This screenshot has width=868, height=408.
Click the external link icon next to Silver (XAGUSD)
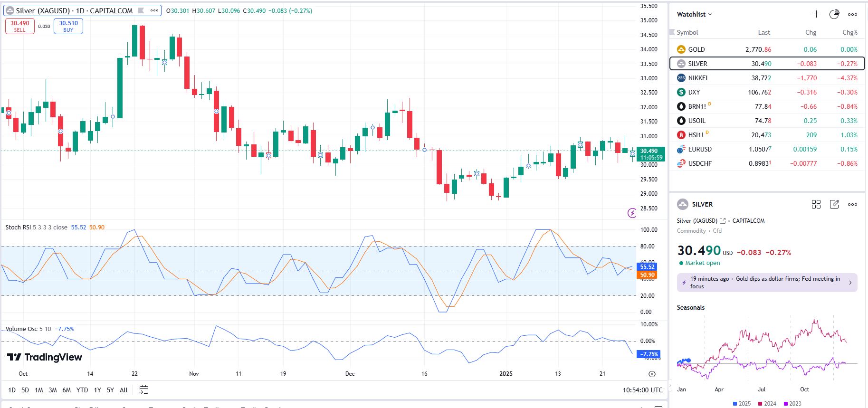(x=723, y=221)
